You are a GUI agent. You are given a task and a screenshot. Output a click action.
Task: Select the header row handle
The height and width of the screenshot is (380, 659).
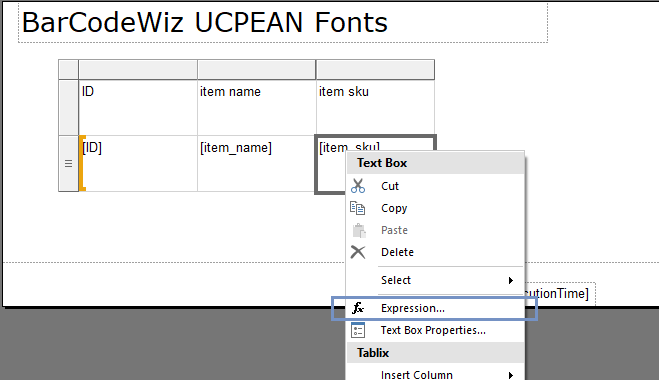(69, 108)
